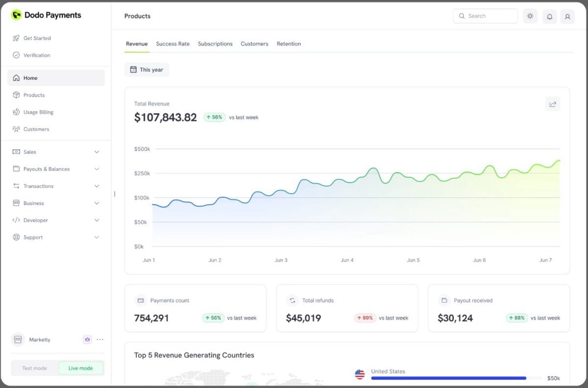588x388 pixels.
Task: Open the Customers section via its sidebar icon
Action: click(16, 129)
